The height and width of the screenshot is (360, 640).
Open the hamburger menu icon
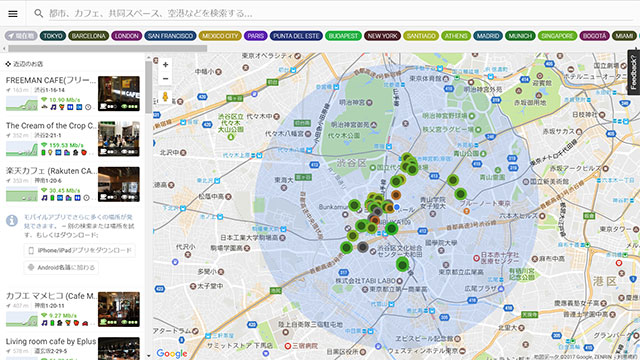tap(13, 13)
